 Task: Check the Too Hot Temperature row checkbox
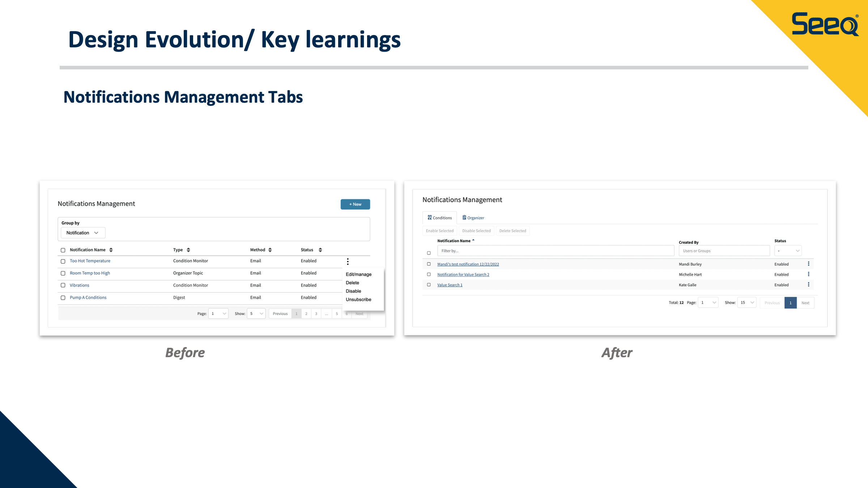coord(63,261)
